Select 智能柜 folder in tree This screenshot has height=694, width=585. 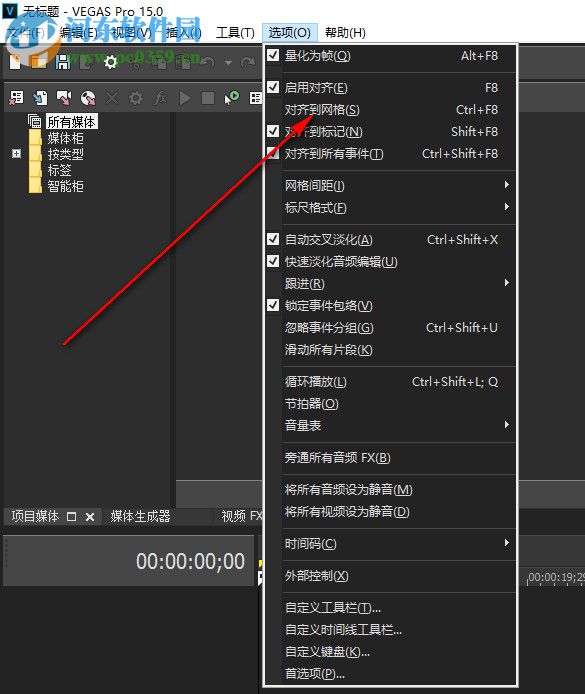(65, 186)
